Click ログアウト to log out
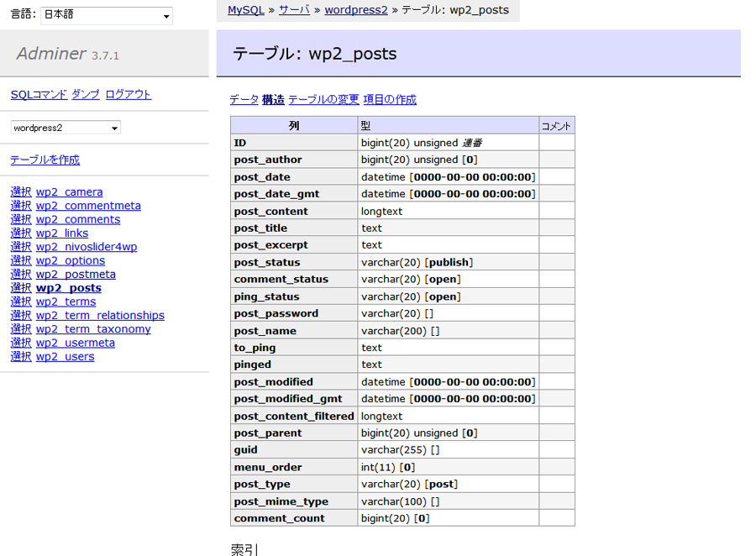Viewport: 756px width, 556px height. (x=129, y=94)
